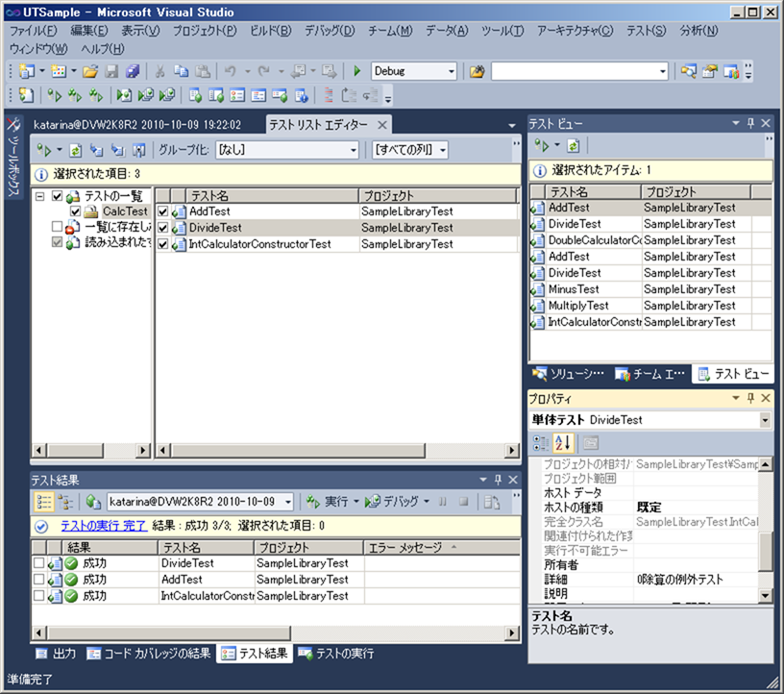Toggle the CalcTest list checkbox
This screenshot has height=694, width=784.
tap(76, 211)
